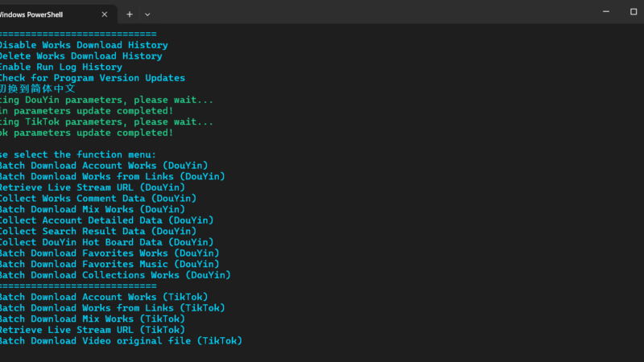Click Batch Download Collections Works (DouYin) line
The image size is (644, 362).
click(x=115, y=275)
